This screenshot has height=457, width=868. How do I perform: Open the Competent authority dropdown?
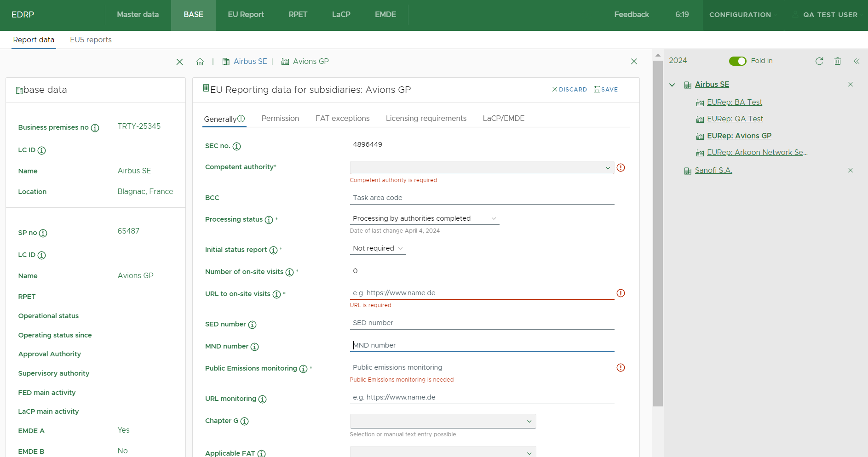(x=482, y=168)
